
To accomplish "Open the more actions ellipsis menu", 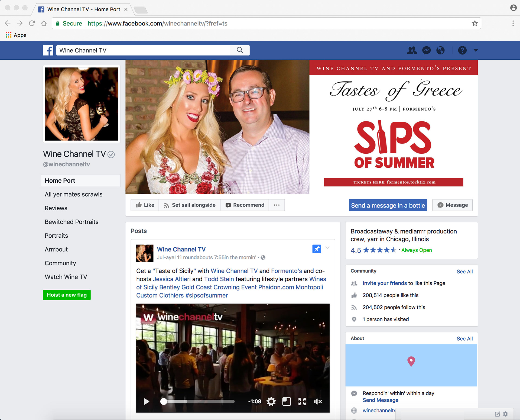I will (277, 205).
